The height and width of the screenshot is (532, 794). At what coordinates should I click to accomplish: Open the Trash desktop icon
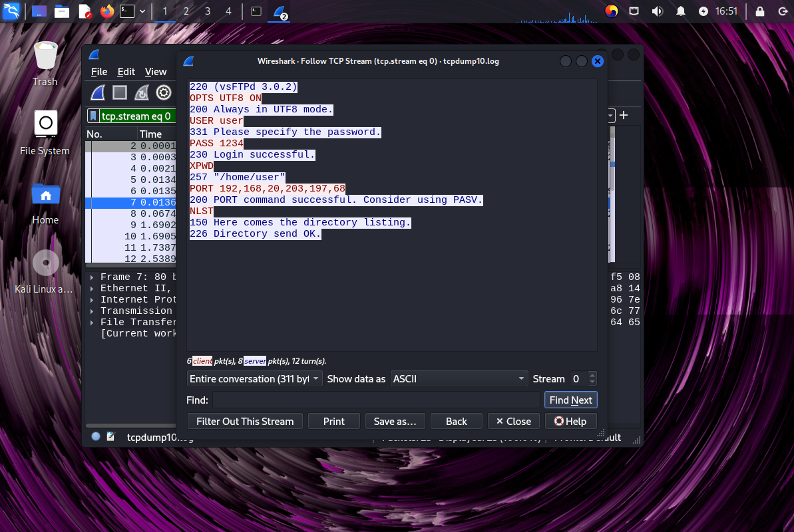(45, 63)
